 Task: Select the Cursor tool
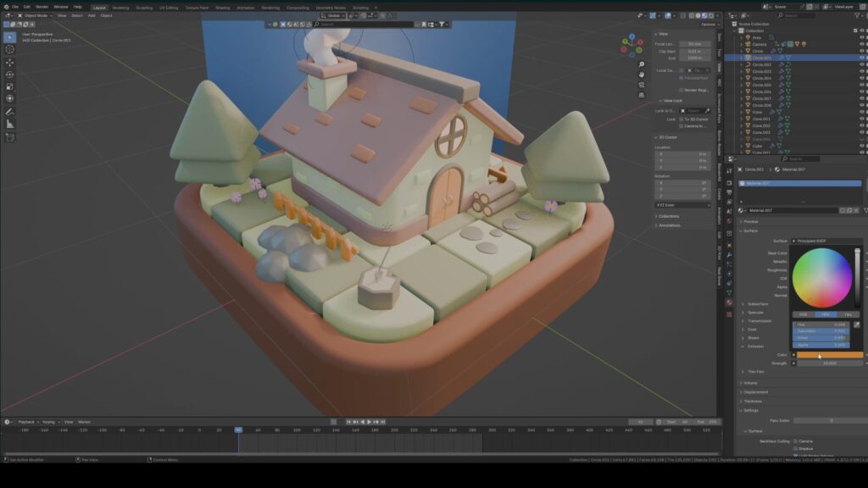point(10,49)
